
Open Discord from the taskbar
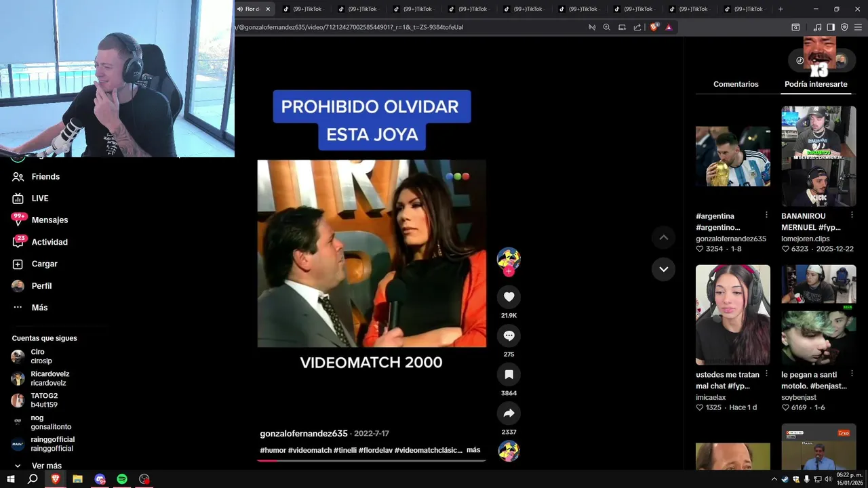coord(100,479)
